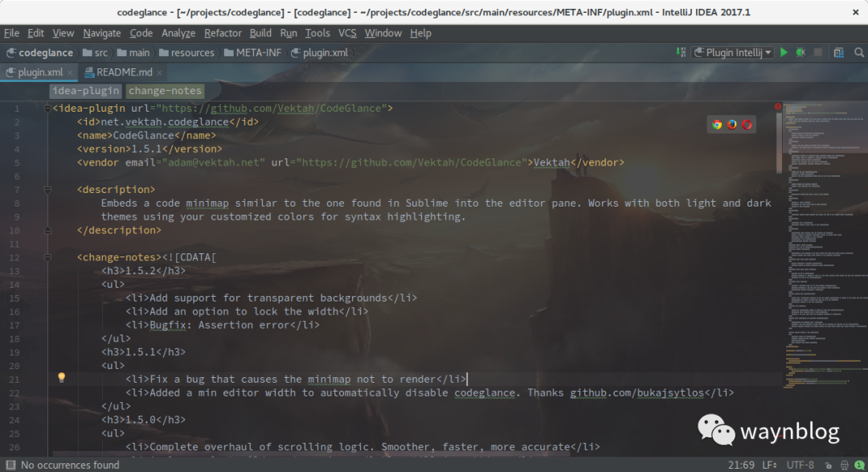Click META-INF folder in navigation bar
Screen dimensions: 868x472
pos(253,52)
